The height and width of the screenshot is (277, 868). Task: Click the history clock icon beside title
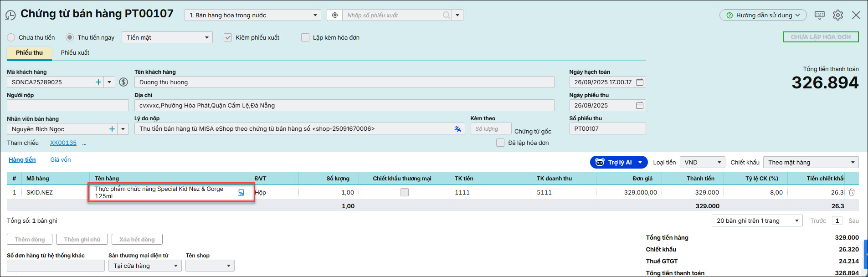tap(10, 15)
